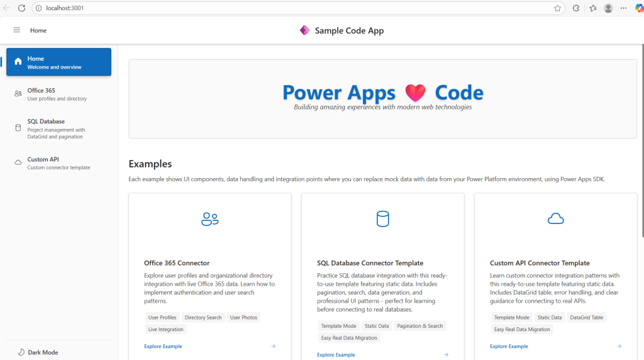The image size is (644, 360).
Task: Click Explore Example under Custom API Connector
Action: click(x=509, y=346)
